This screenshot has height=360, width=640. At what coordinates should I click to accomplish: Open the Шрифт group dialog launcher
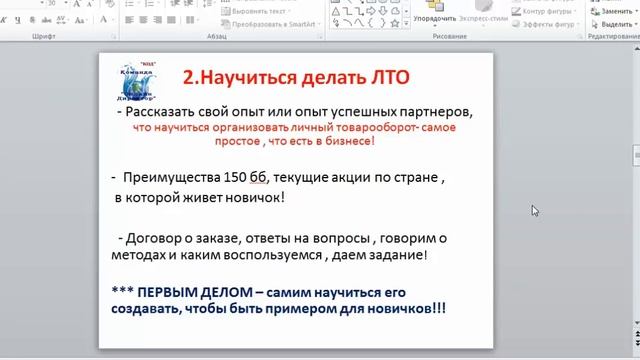pos(114,37)
